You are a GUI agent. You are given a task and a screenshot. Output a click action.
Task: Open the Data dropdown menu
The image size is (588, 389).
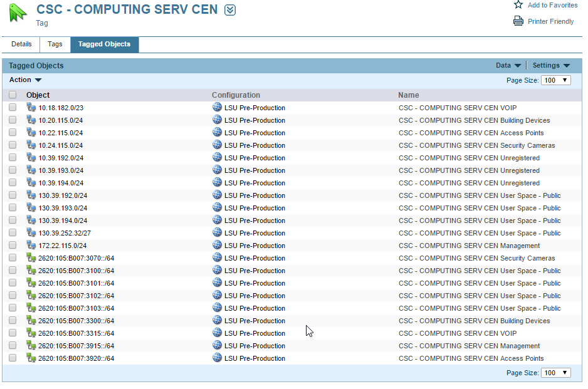(x=508, y=65)
